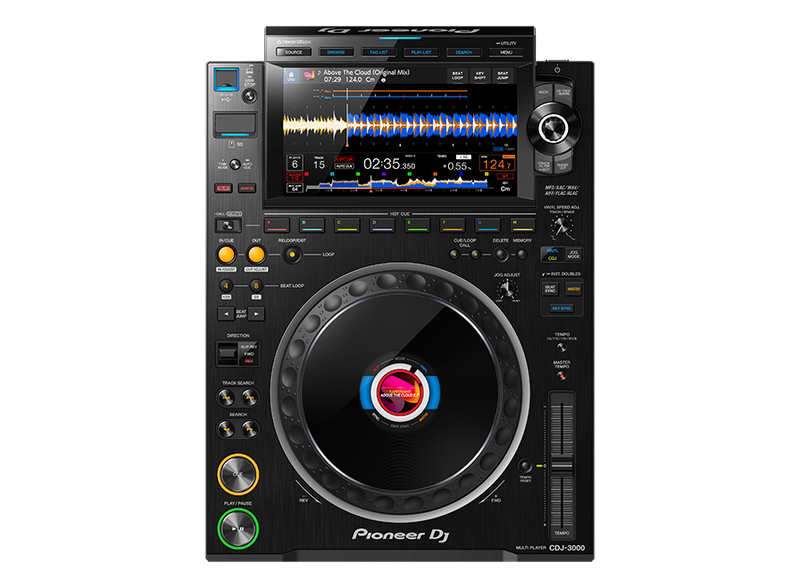Select the BEAT JUMP mode on the touchscreen
800x588 pixels.
point(503,75)
